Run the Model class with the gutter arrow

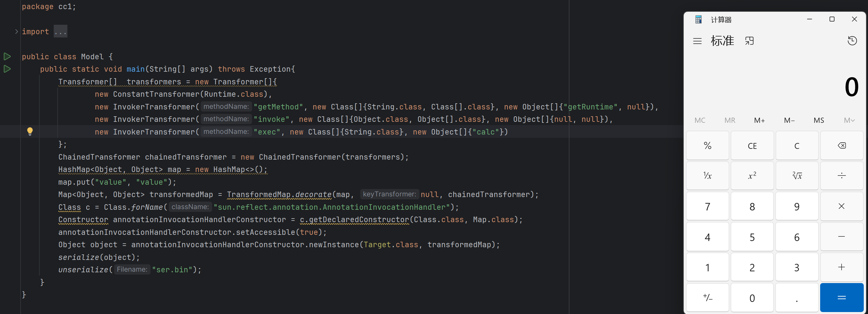pyautogui.click(x=7, y=56)
